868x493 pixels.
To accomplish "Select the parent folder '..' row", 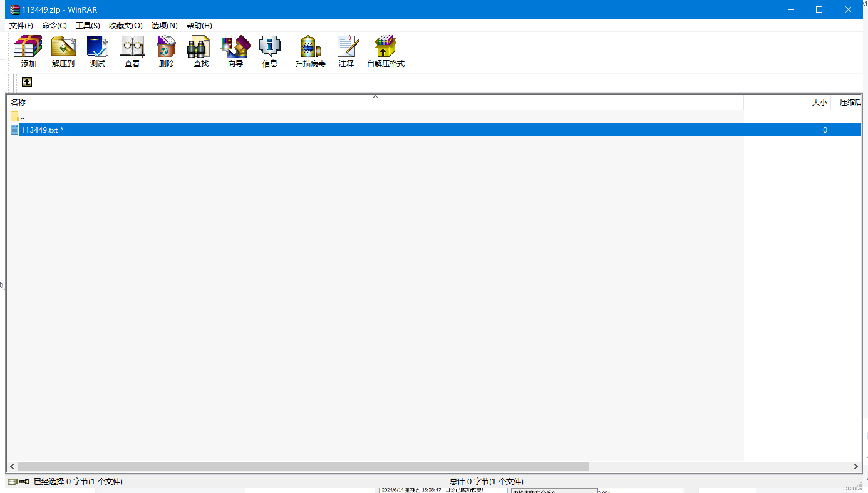I will point(434,117).
